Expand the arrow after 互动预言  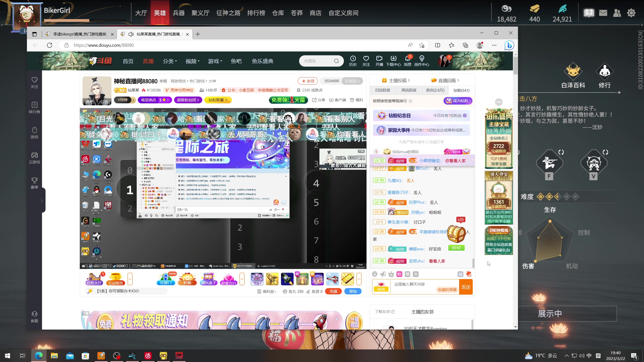130,279
